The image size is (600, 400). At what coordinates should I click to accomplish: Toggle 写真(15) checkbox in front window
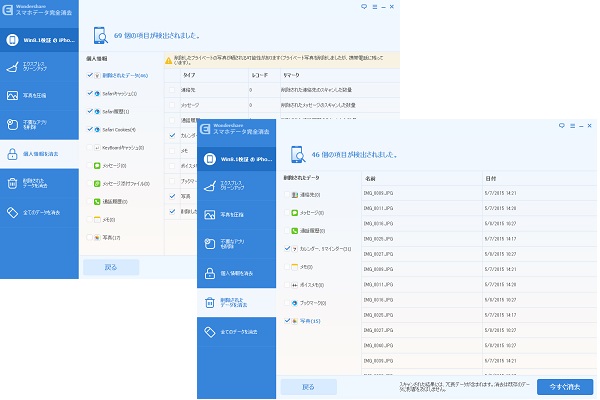click(287, 321)
